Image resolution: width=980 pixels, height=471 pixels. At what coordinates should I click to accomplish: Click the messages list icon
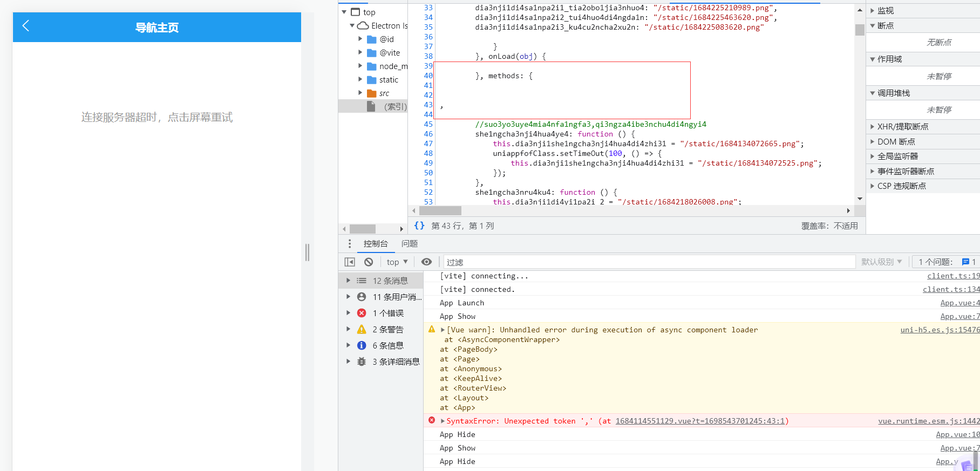click(x=362, y=281)
